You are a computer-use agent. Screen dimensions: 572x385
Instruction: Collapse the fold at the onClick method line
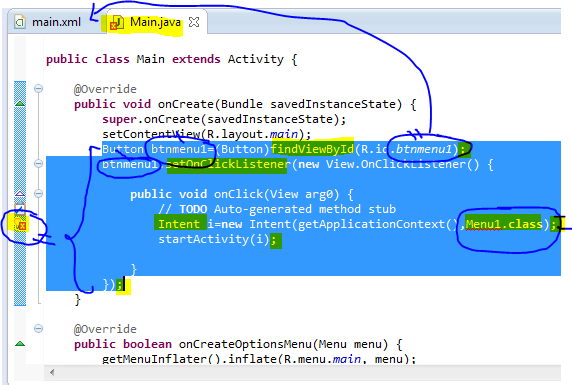(38, 193)
